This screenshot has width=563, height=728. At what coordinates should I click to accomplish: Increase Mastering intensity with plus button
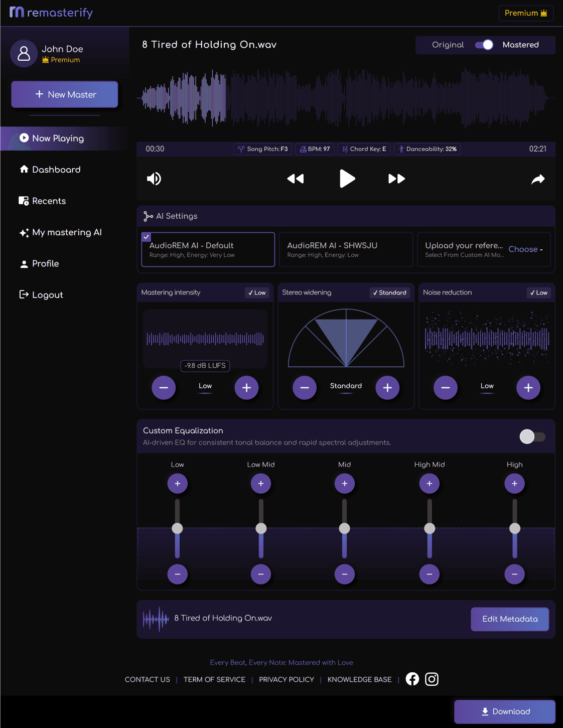(246, 388)
